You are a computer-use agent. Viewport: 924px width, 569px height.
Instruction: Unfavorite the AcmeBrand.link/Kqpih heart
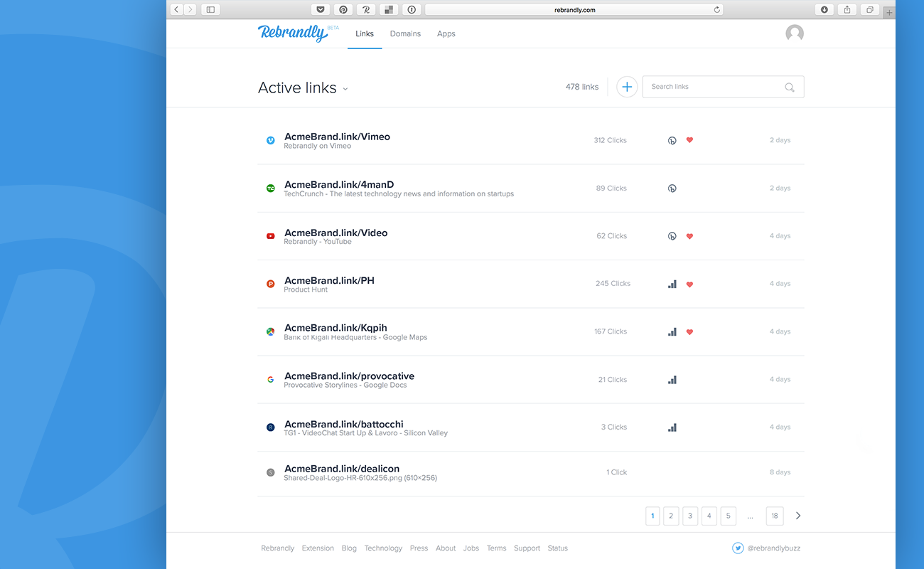(689, 331)
